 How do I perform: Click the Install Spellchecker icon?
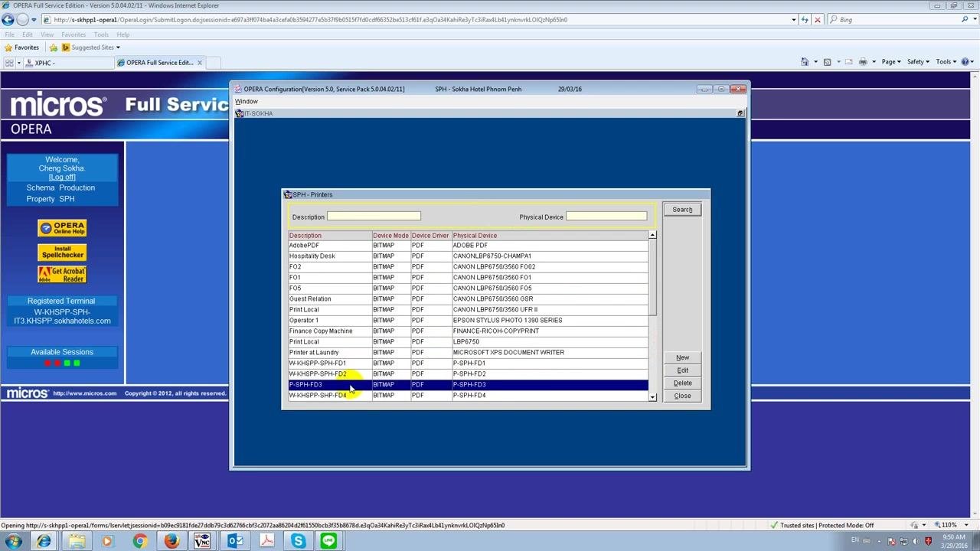(62, 252)
